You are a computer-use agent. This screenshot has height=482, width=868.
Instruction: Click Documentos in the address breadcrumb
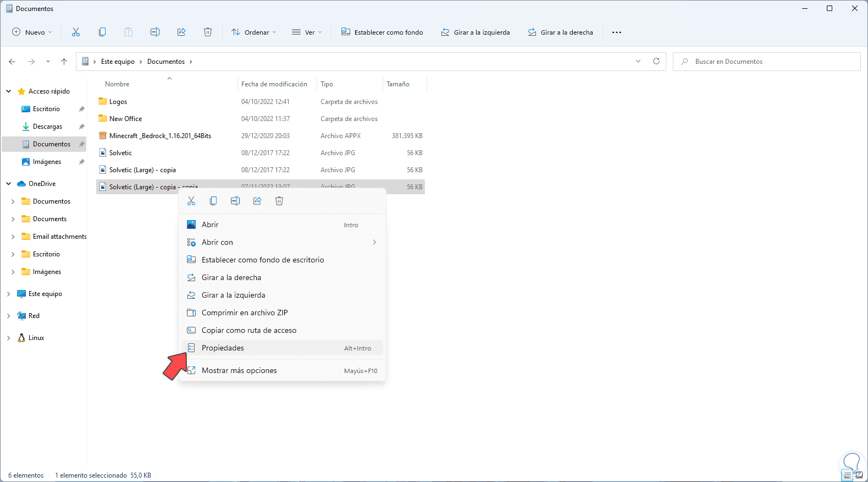[x=166, y=62]
